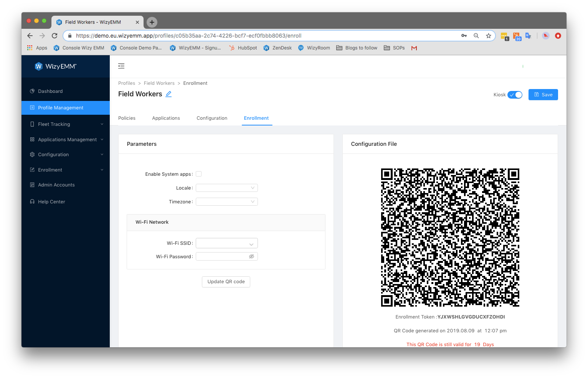Collapse the sidebar menu icon
The width and height of the screenshot is (588, 378).
(x=121, y=66)
